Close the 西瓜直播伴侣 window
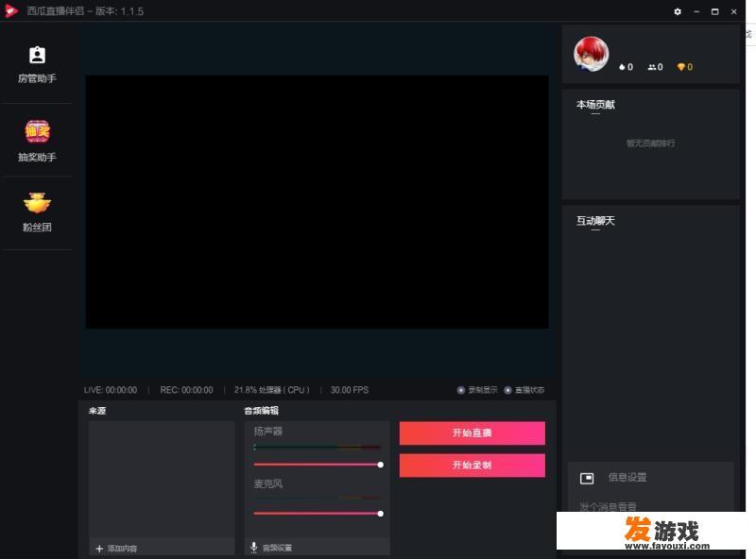Screen dimensions: 756x559 pyautogui.click(x=734, y=11)
